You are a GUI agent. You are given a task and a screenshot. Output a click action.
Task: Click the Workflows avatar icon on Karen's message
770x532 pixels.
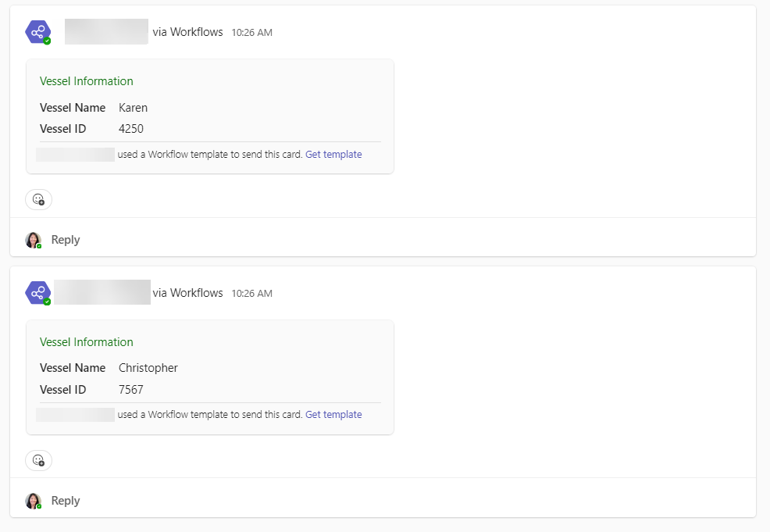click(x=37, y=32)
